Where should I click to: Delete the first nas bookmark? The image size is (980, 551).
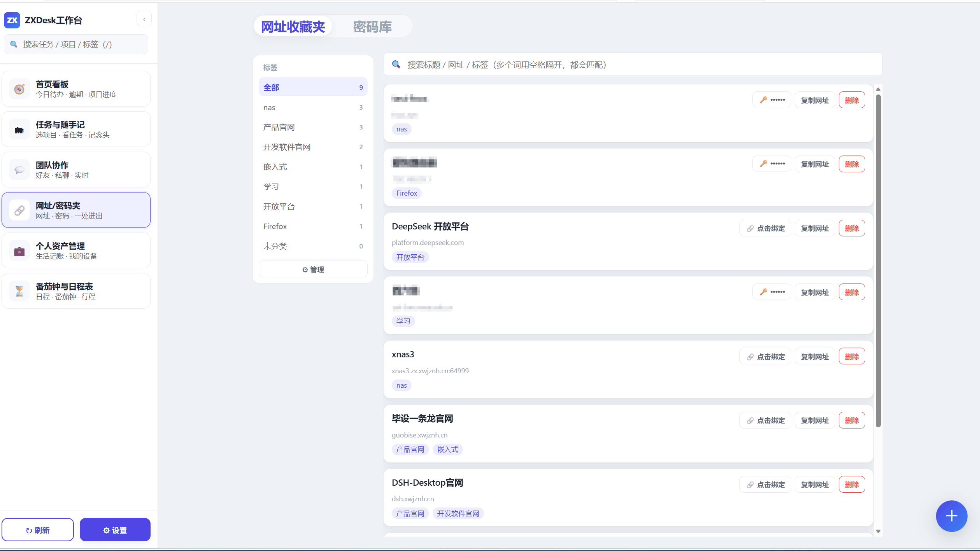tap(852, 100)
